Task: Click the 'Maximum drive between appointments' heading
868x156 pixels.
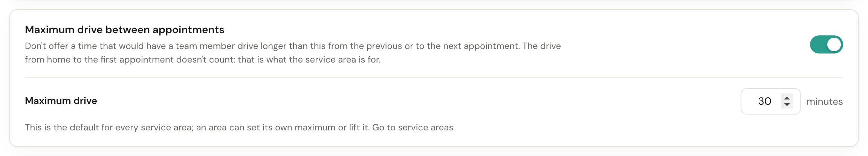Action: tap(124, 30)
